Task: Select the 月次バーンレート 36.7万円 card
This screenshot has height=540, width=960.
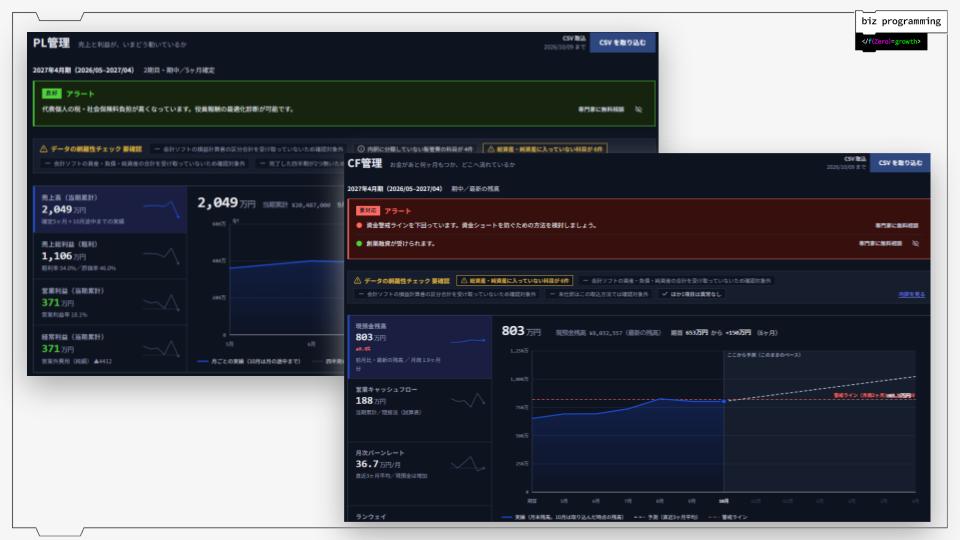Action: (x=420, y=473)
